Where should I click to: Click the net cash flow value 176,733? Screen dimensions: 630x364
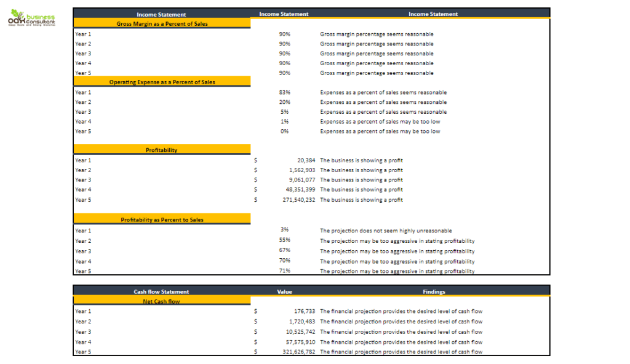[305, 311]
